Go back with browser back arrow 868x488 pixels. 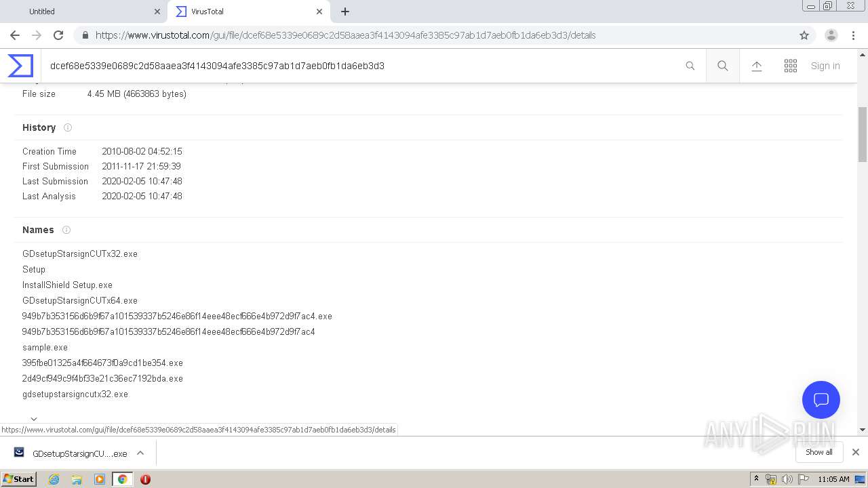[x=15, y=35]
